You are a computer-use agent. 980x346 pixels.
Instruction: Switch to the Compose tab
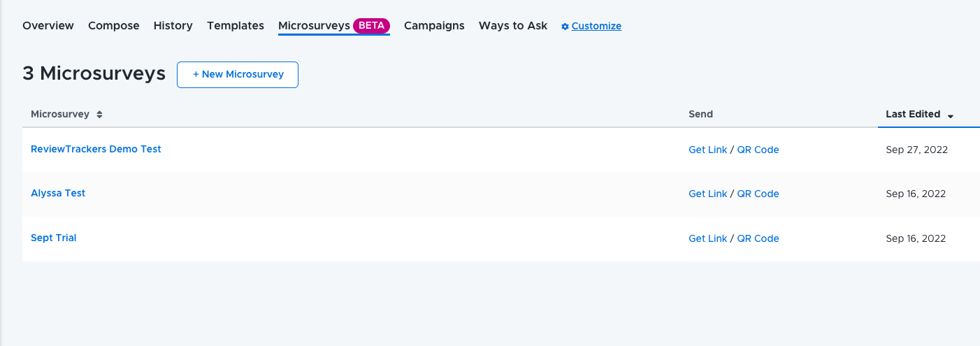pyautogui.click(x=114, y=26)
